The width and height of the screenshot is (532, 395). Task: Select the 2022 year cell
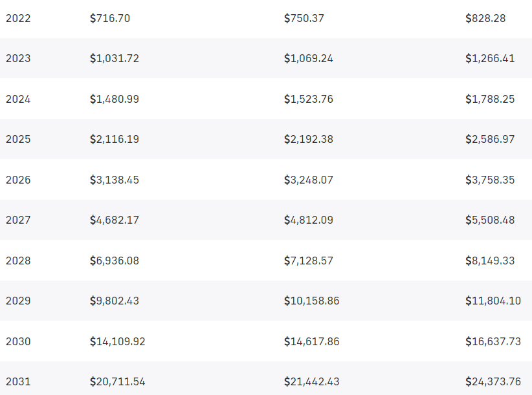coord(18,18)
